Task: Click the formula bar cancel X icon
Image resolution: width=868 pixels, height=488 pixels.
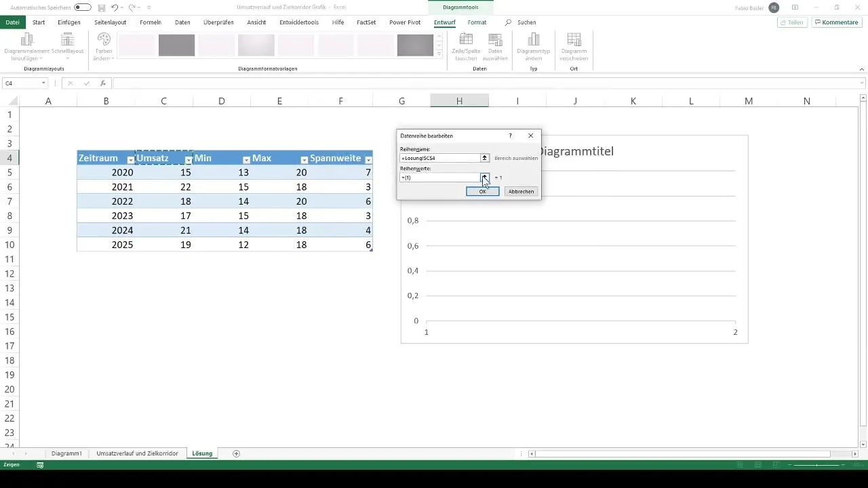Action: [71, 83]
